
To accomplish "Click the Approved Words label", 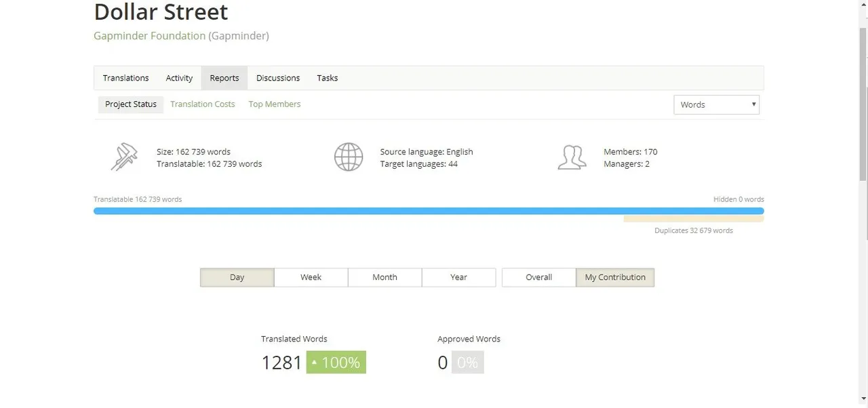I will point(469,339).
